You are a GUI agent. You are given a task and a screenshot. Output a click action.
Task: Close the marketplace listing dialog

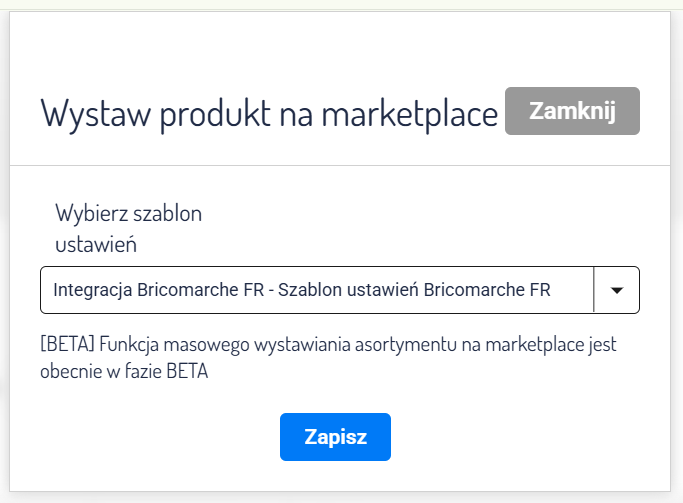click(x=572, y=111)
